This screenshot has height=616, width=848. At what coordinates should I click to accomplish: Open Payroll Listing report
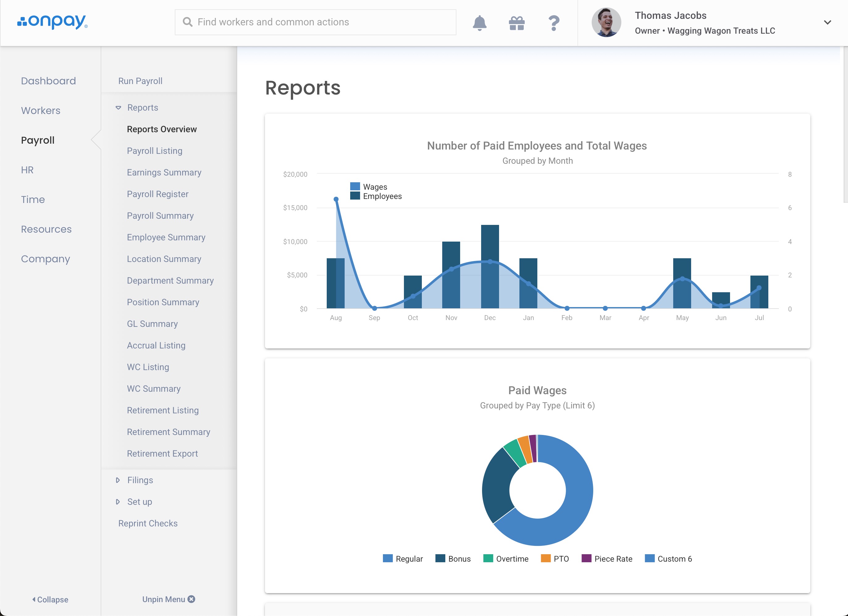click(154, 151)
